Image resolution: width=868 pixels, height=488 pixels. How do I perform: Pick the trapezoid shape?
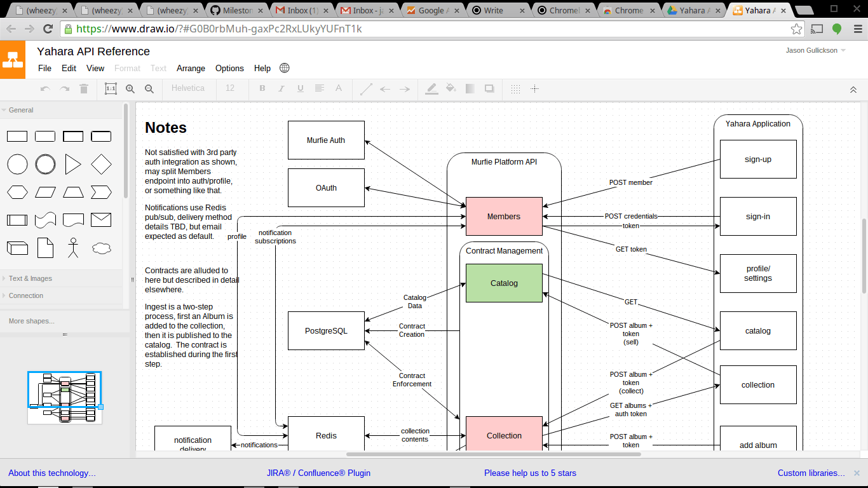[x=73, y=192]
